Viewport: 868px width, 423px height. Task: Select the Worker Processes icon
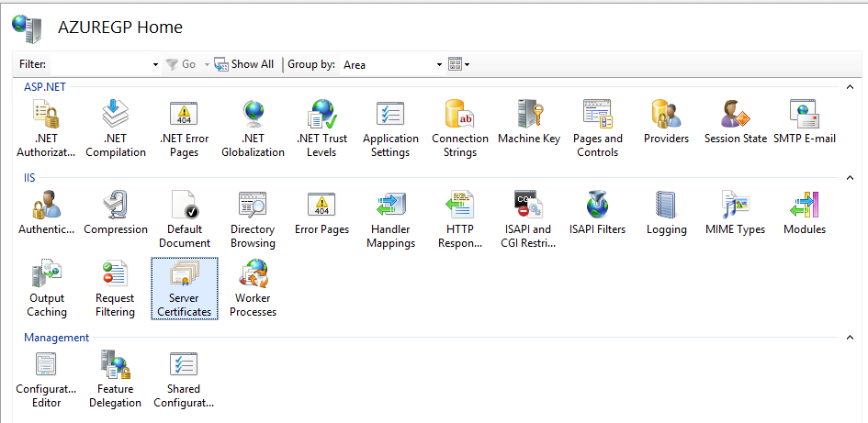[253, 288]
